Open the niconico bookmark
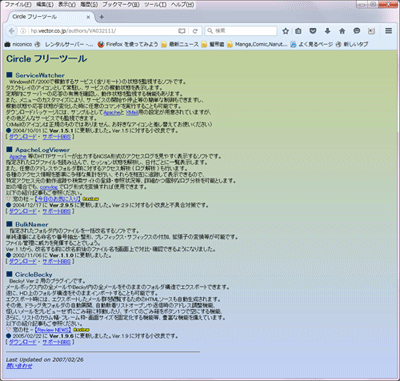The height and width of the screenshot is (381, 400). click(19, 44)
